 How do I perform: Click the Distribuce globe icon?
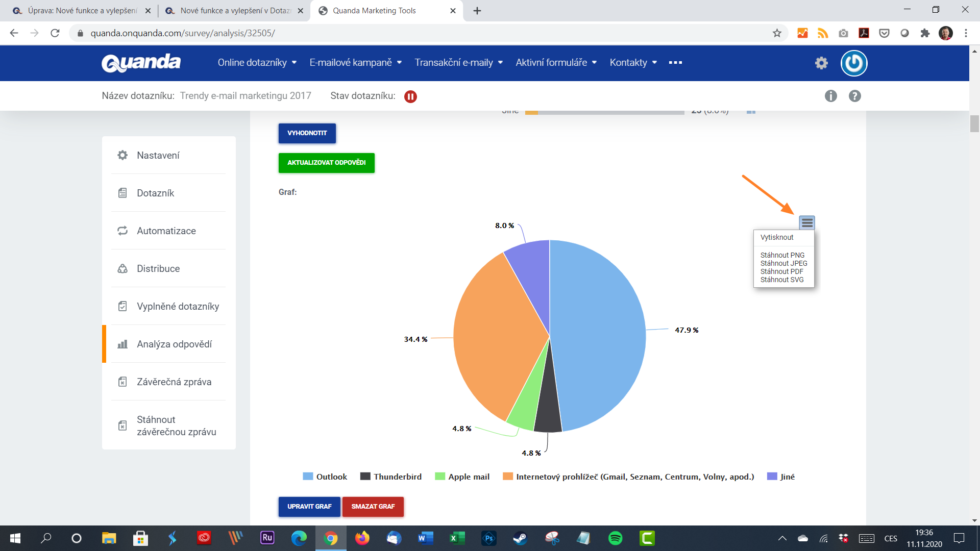coord(122,268)
